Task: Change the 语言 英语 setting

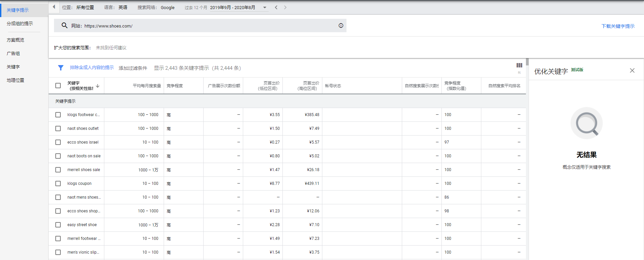Action: tap(116, 7)
